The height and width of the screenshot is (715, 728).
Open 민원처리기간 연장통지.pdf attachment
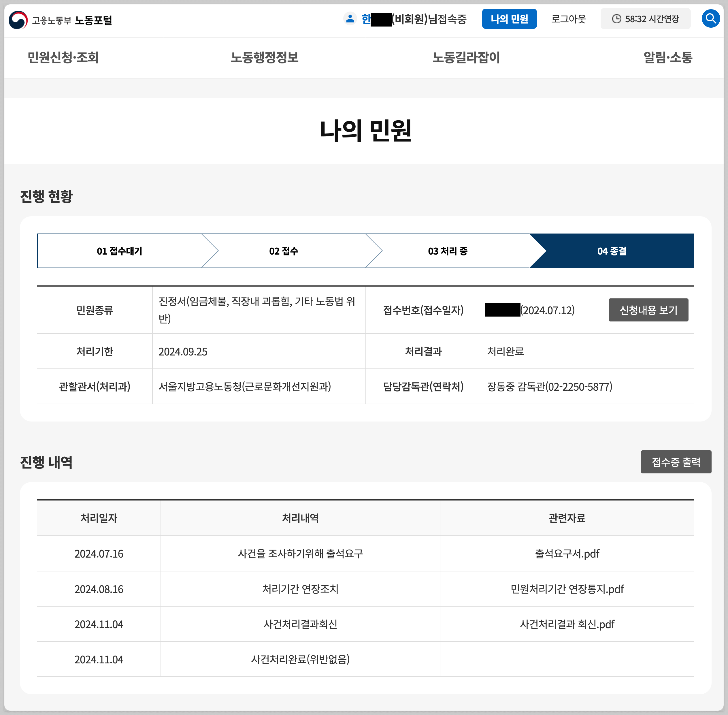coord(567,589)
